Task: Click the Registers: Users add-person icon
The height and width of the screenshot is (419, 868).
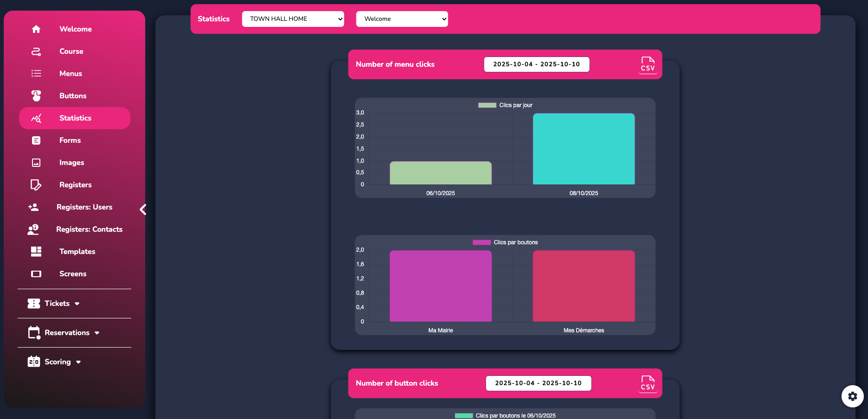Action: tap(33, 207)
